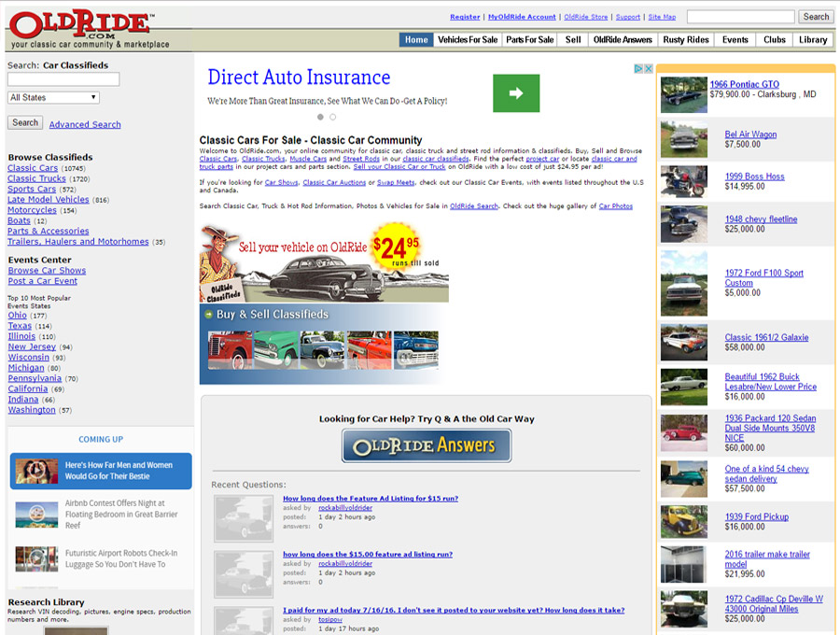
Task: Play 'How Far Men and Women' video
Action: [x=37, y=471]
